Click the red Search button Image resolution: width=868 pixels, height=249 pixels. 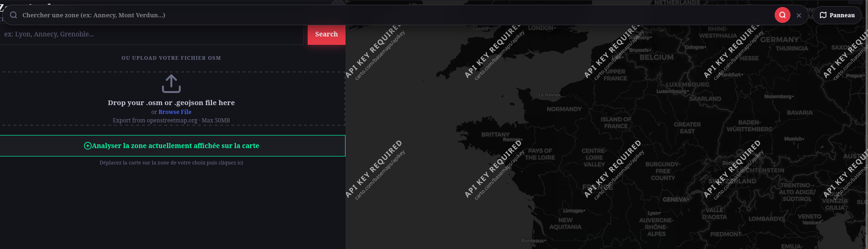click(x=326, y=34)
